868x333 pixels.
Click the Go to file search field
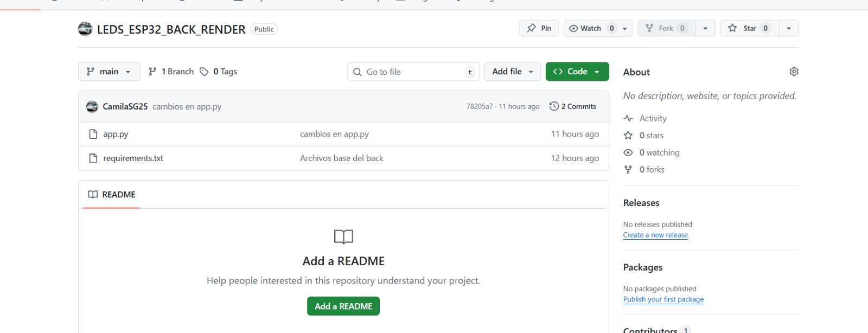point(413,72)
